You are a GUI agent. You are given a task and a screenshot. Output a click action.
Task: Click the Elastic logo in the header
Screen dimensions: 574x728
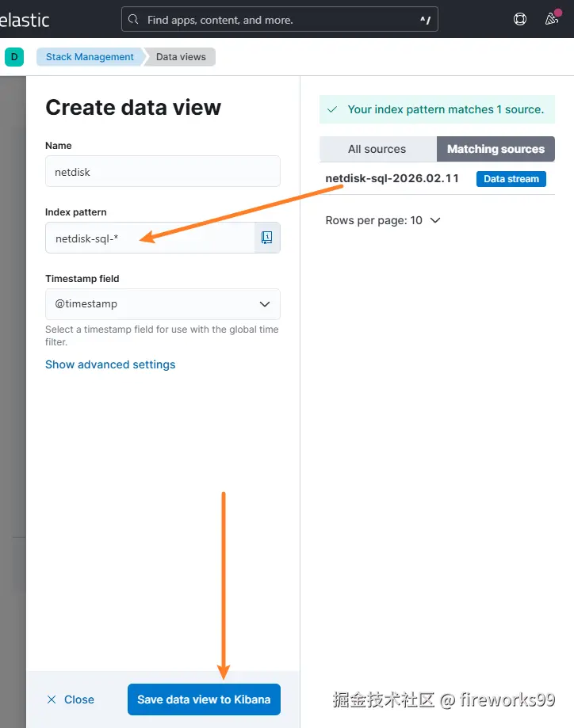coord(24,20)
